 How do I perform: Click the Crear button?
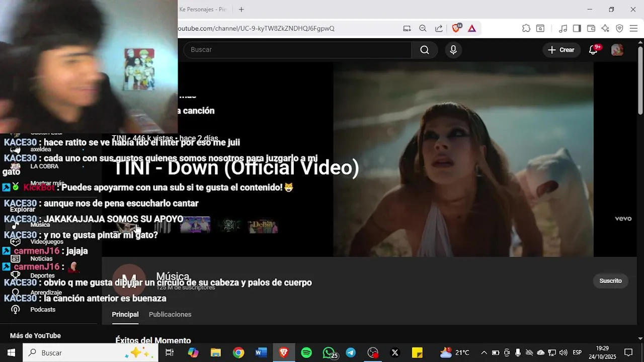561,50
